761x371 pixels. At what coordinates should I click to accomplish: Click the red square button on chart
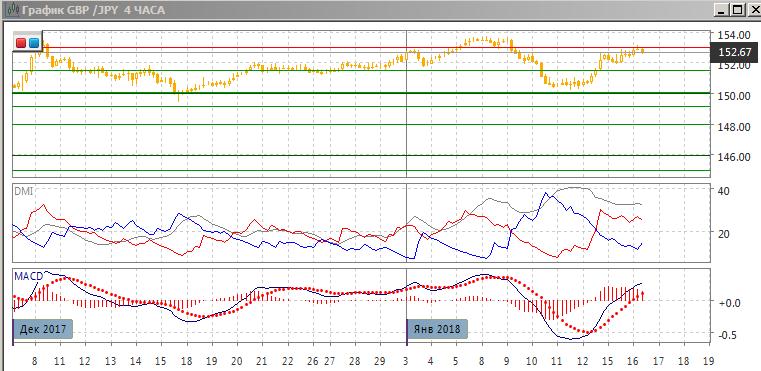point(21,43)
